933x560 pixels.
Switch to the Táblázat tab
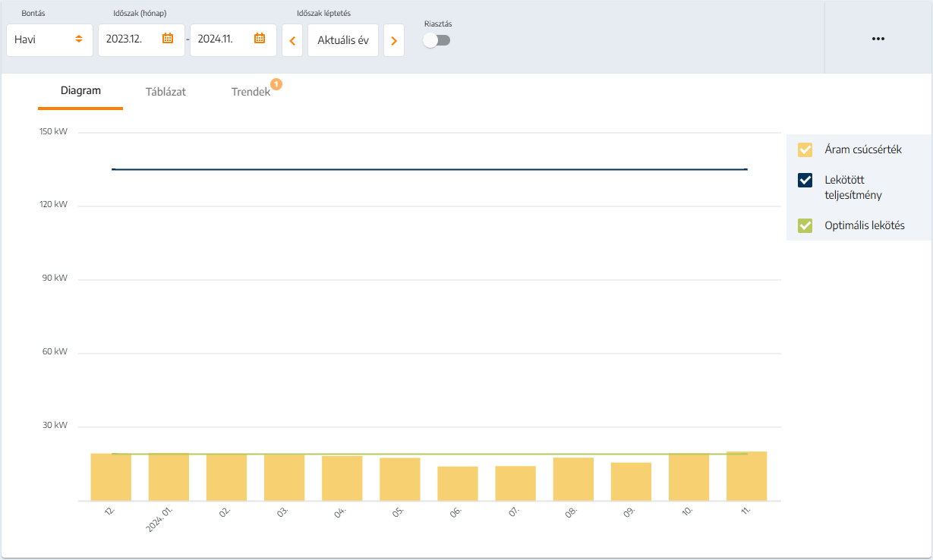[x=165, y=92]
